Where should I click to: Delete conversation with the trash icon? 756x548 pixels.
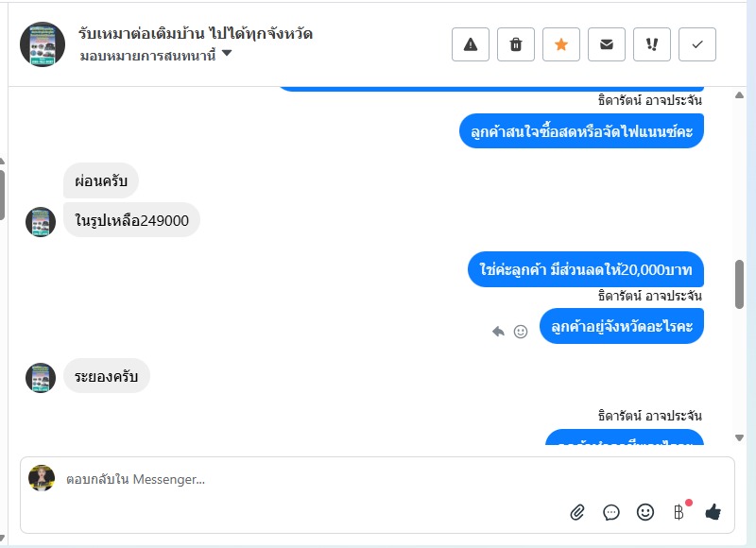(516, 44)
